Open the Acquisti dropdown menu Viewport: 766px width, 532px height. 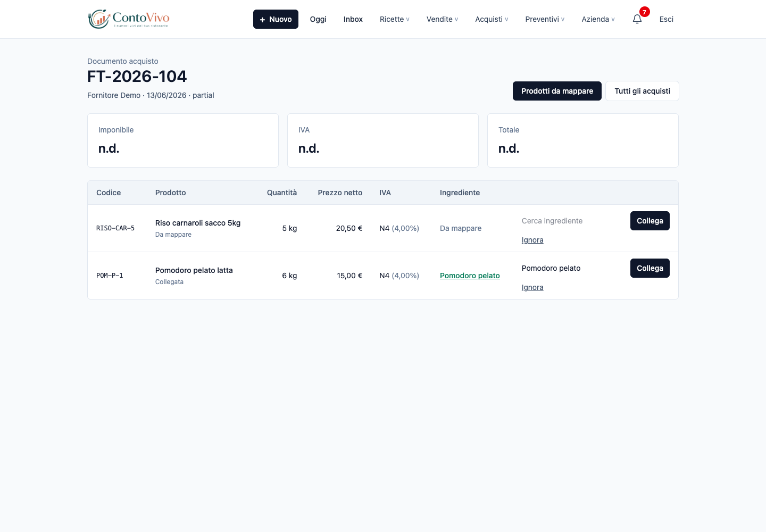[492, 19]
